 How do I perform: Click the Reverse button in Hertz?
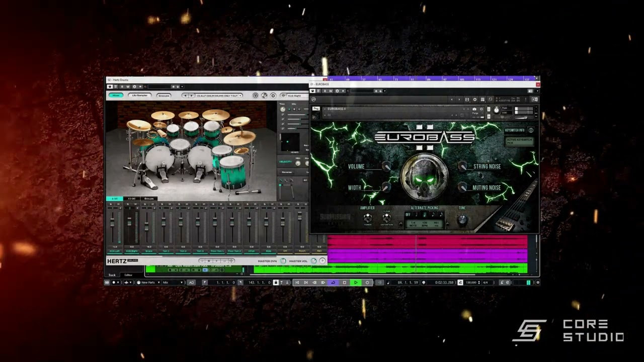point(287,172)
